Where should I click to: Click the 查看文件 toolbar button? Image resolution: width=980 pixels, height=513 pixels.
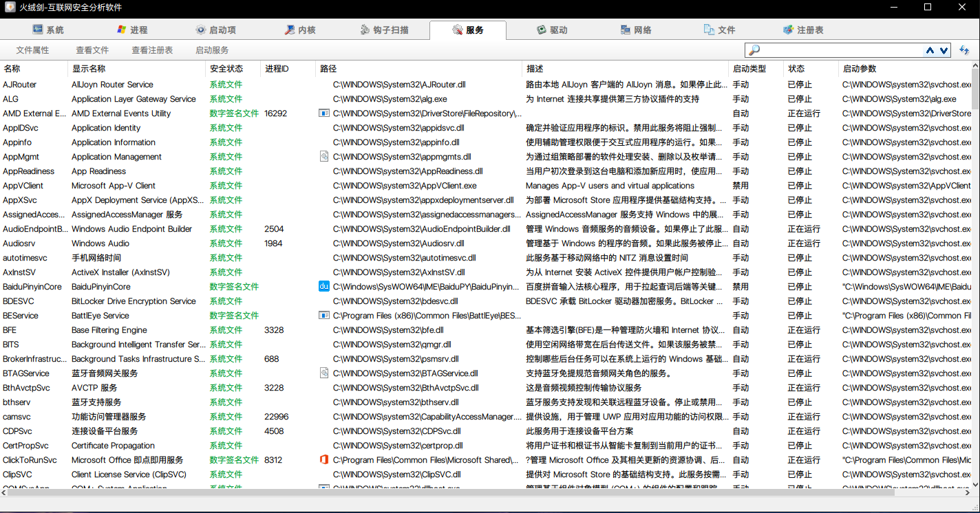coord(92,50)
